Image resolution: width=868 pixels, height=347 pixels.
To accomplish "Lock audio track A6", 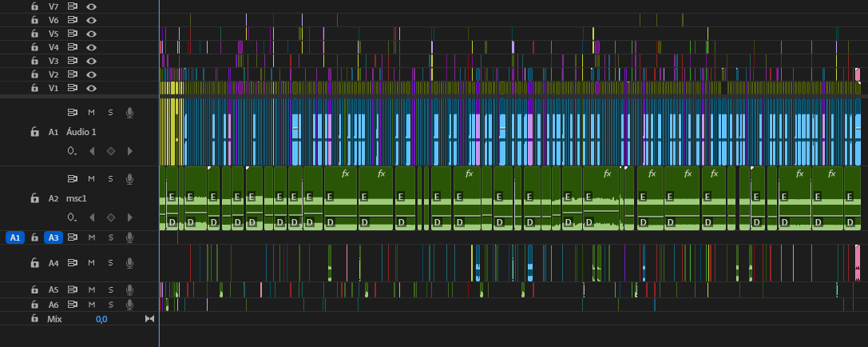I will coord(34,305).
